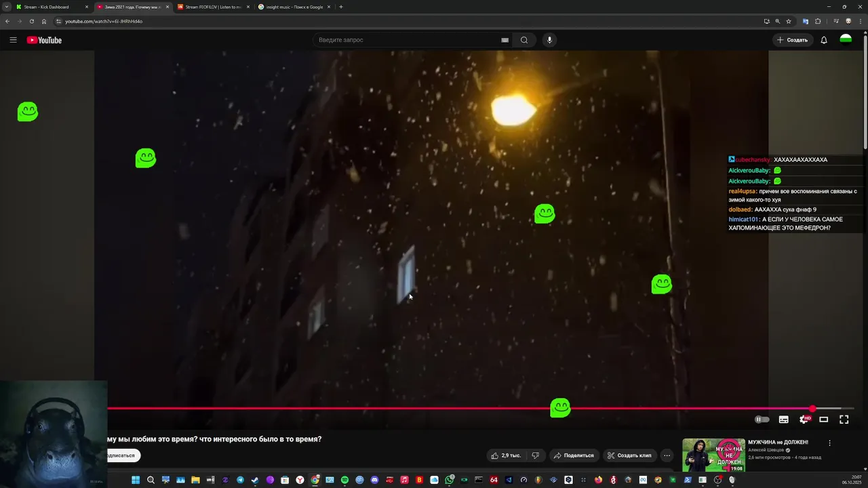
Task: Like the video showing 2,9 тыс.
Action: click(x=506, y=455)
